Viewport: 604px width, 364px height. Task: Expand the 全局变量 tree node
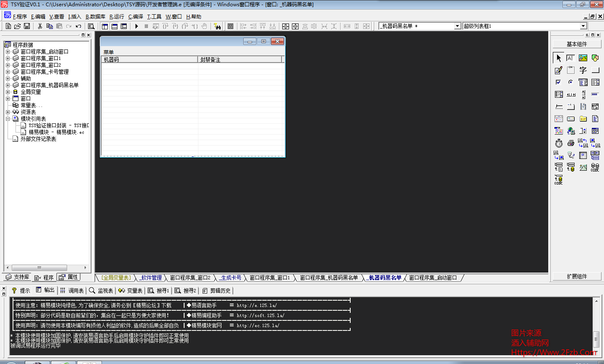click(x=8, y=92)
